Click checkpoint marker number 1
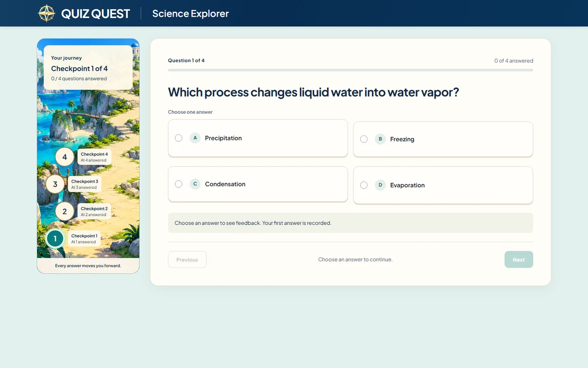The width and height of the screenshot is (588, 368). click(55, 239)
